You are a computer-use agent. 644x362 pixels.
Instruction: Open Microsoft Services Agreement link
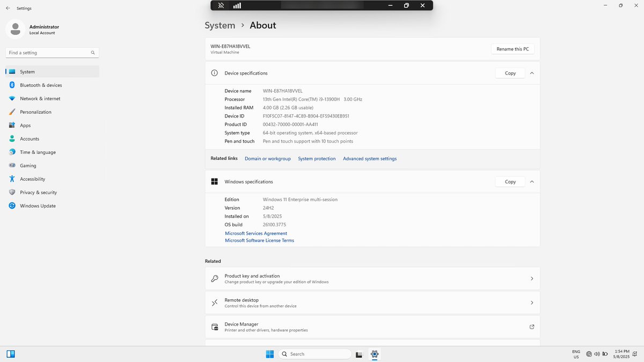(256, 233)
